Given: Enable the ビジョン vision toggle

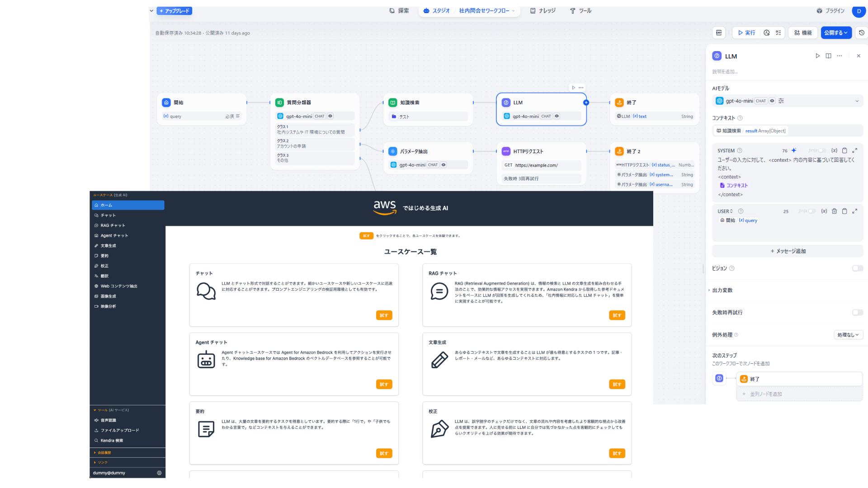Looking at the screenshot, I should coord(858,268).
